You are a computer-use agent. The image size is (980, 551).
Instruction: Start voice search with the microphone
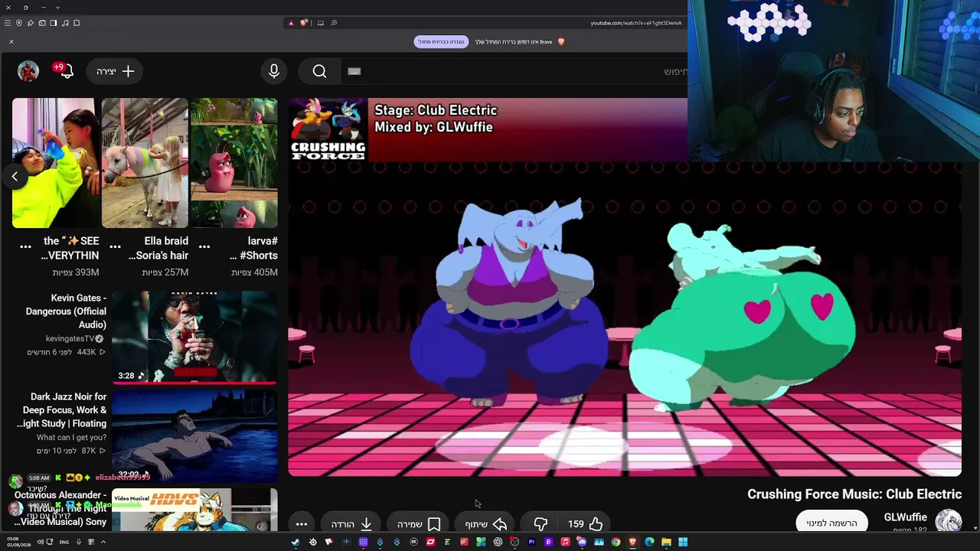[274, 71]
